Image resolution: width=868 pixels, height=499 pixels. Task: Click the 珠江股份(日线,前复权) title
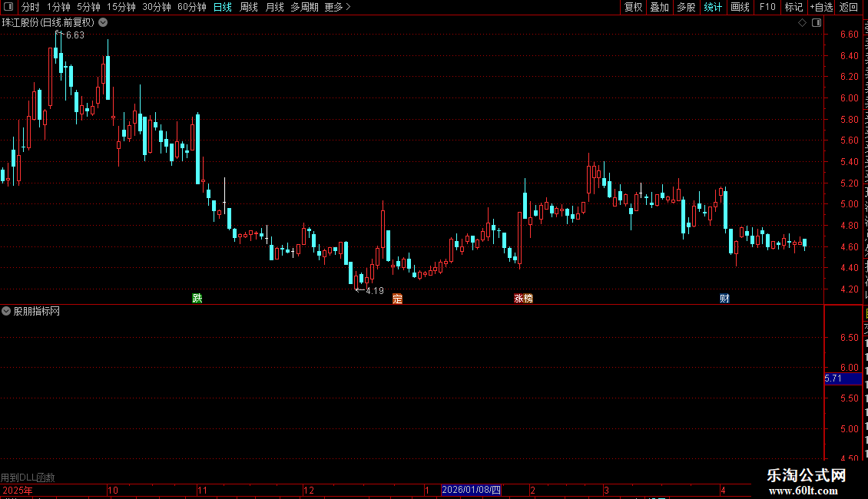[48, 23]
